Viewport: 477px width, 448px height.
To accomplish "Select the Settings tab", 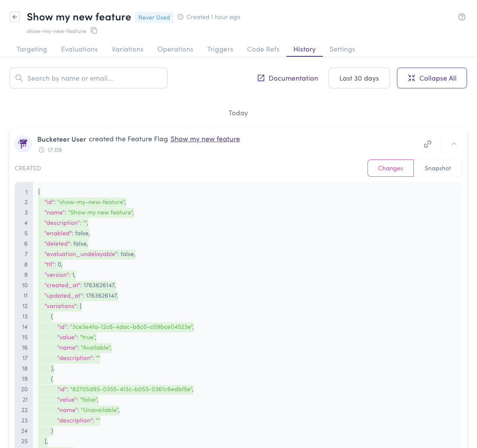I will coord(342,49).
